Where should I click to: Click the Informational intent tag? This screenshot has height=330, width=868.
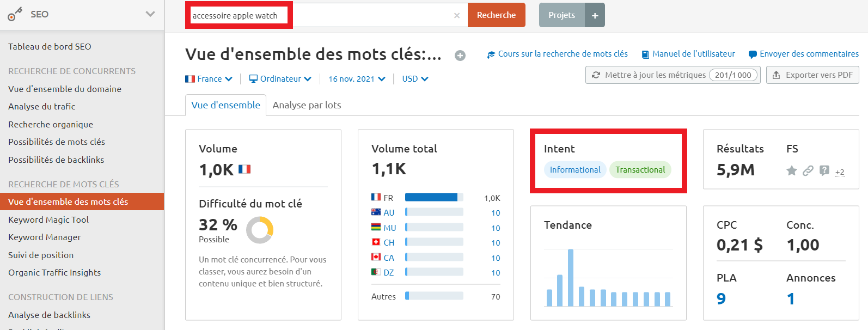(x=575, y=170)
